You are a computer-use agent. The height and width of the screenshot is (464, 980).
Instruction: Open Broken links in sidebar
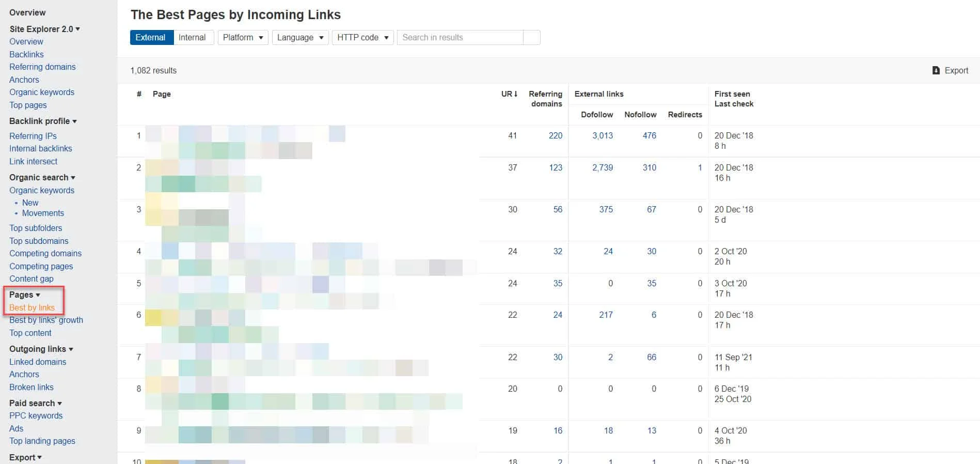(31, 387)
